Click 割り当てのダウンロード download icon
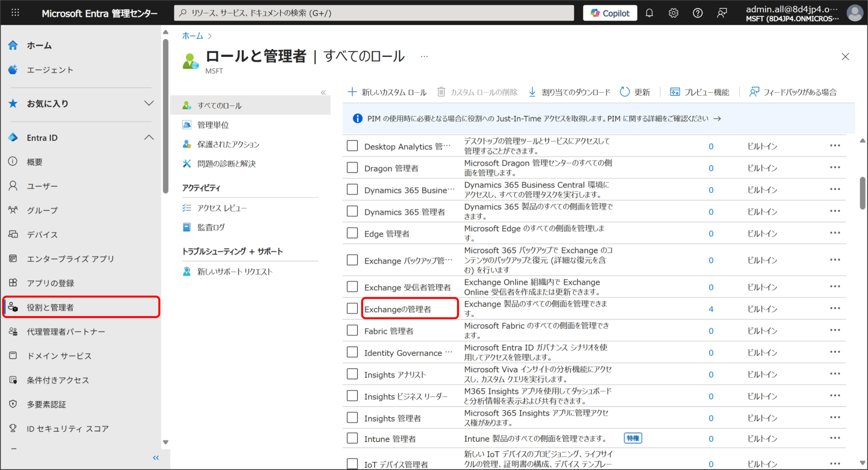The image size is (868, 470). coord(532,92)
